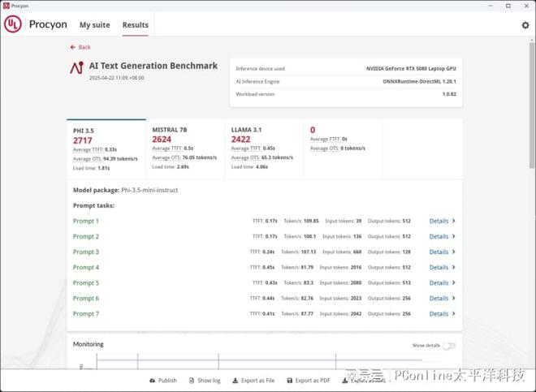
Task: Click the Prompt 4 row label
Action: click(x=86, y=268)
